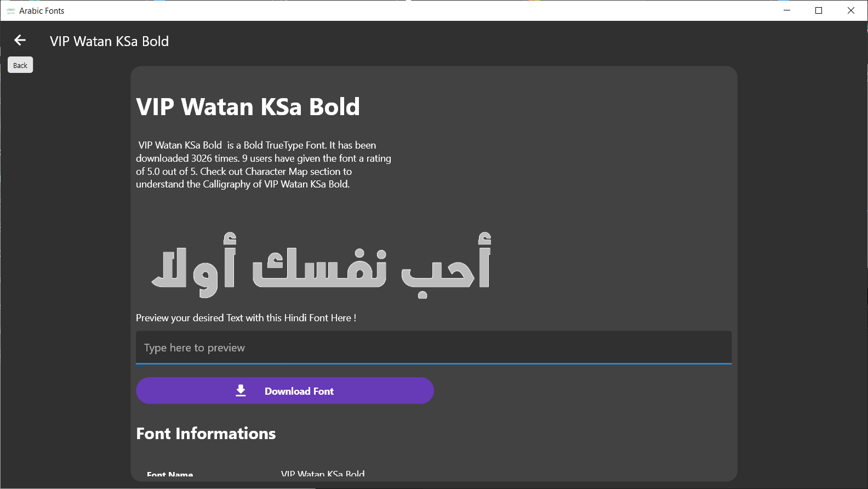Click the Arabic calligraphy sample preview image
The width and height of the screenshot is (868, 489).
(x=321, y=265)
